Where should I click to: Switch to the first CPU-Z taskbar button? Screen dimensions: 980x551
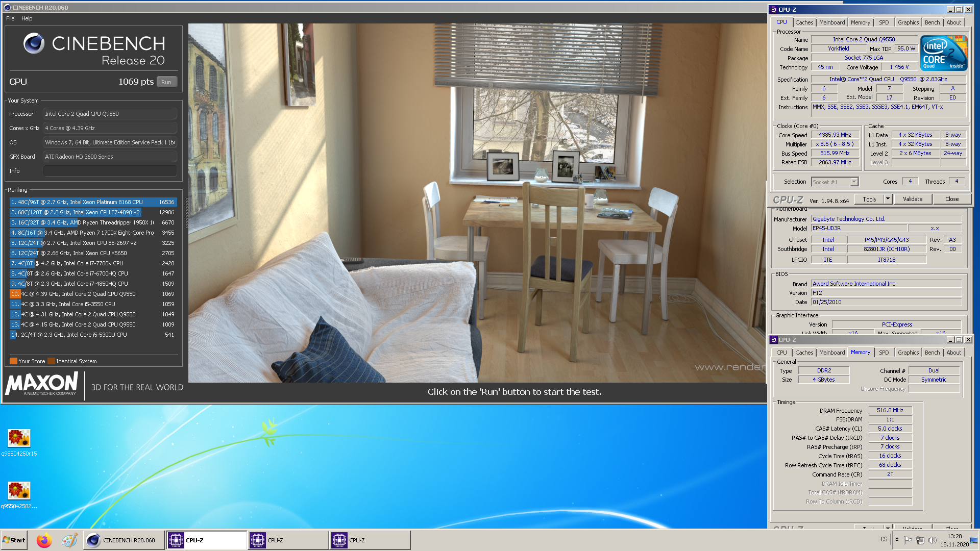point(207,540)
